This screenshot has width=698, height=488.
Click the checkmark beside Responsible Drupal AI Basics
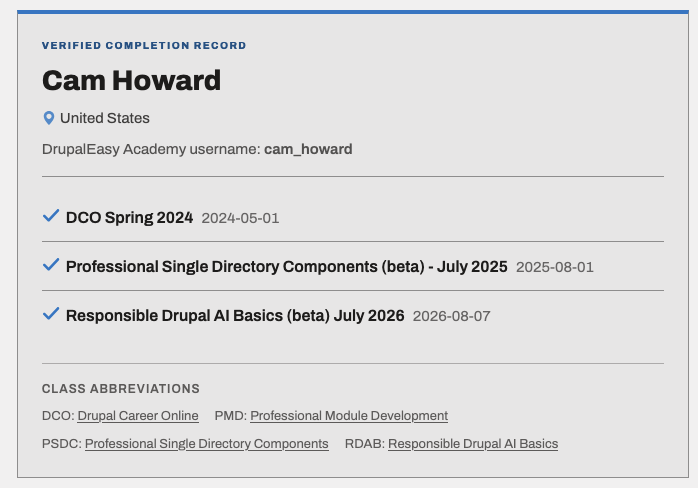[51, 313]
